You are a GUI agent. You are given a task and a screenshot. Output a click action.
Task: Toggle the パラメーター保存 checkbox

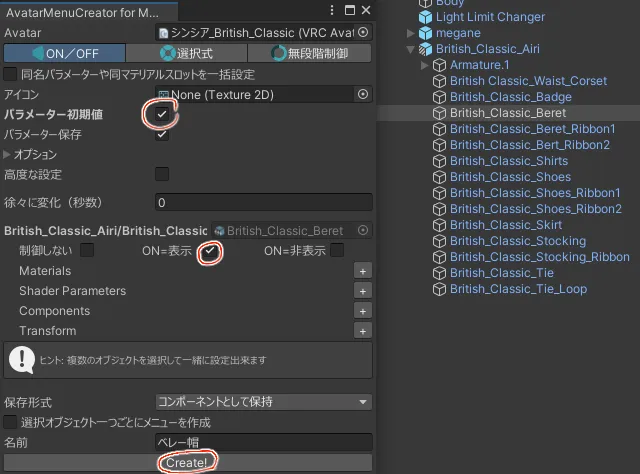(162, 134)
